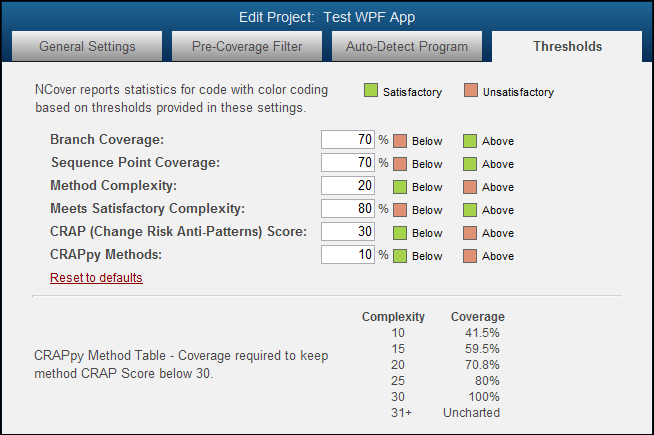Click the red Unsatisfactory legend swatch
This screenshot has height=435, width=654.
click(x=471, y=92)
